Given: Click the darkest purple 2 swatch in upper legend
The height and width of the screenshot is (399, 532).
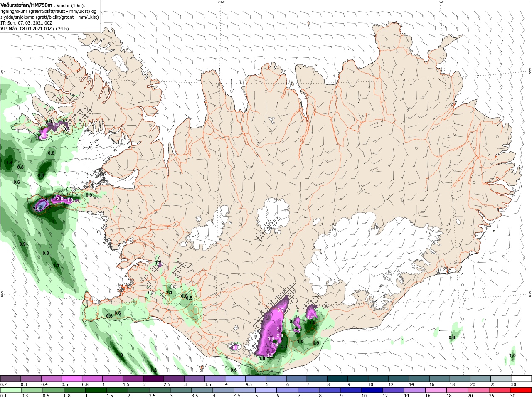Looking at the screenshot, I should coord(153,379).
